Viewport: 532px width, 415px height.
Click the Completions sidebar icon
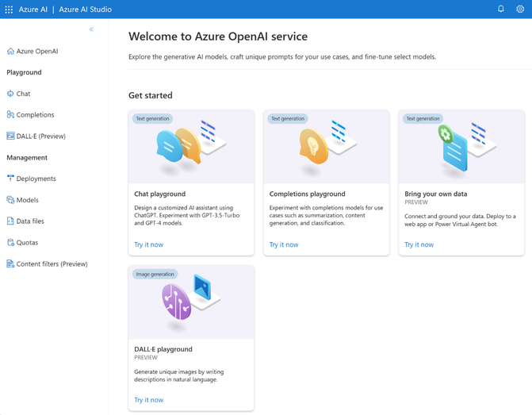(10, 115)
